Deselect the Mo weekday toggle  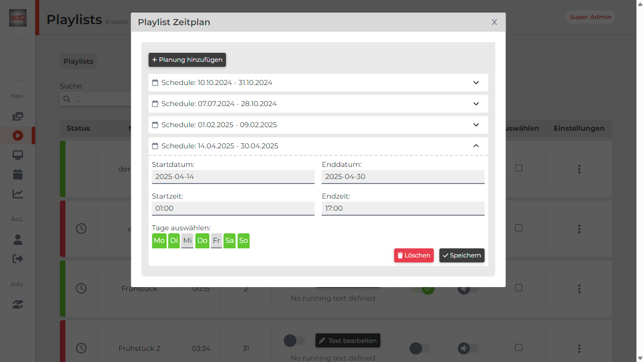[159, 241]
